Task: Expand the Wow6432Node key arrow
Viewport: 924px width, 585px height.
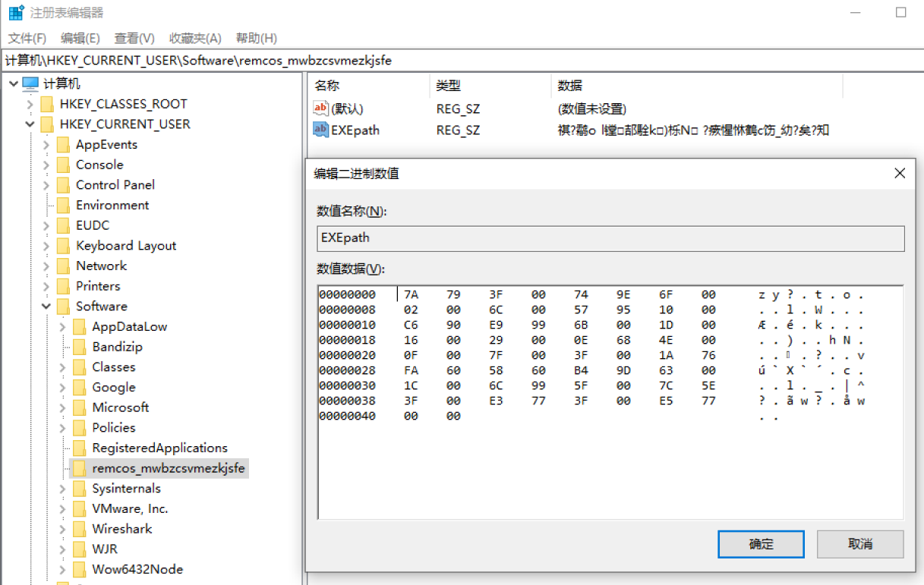Action: (x=63, y=569)
